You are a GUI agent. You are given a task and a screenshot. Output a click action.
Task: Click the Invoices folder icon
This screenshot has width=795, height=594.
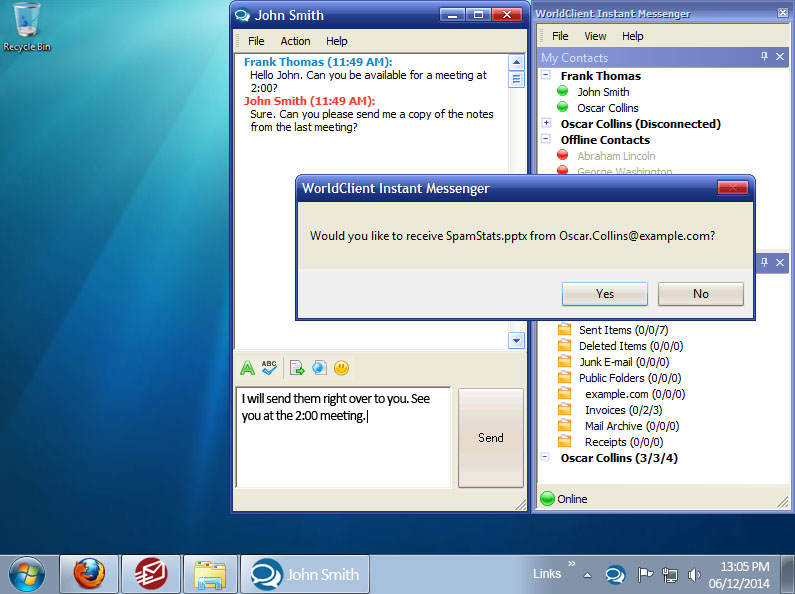click(x=564, y=410)
